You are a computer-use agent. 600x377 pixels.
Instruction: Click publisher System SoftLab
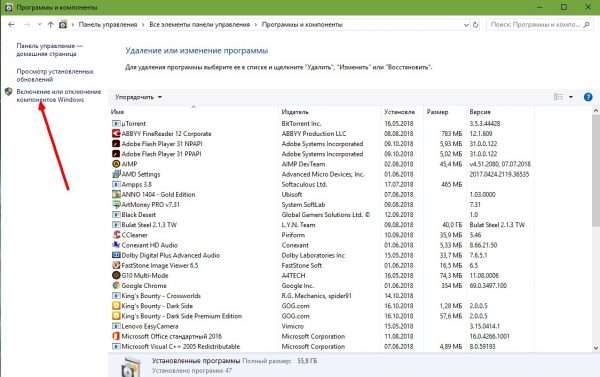point(303,204)
